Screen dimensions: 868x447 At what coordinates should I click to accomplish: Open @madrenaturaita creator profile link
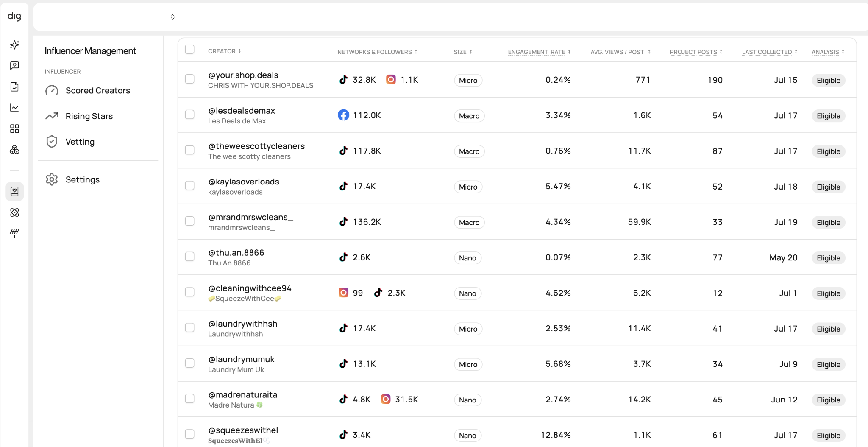click(x=242, y=395)
